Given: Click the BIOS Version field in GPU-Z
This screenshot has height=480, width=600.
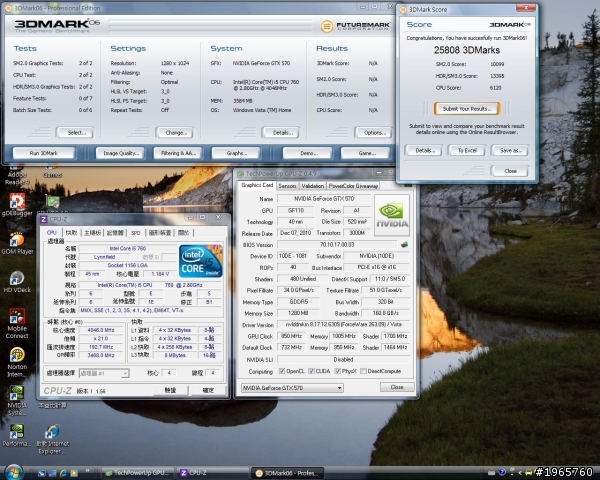Looking at the screenshot, I should point(337,244).
